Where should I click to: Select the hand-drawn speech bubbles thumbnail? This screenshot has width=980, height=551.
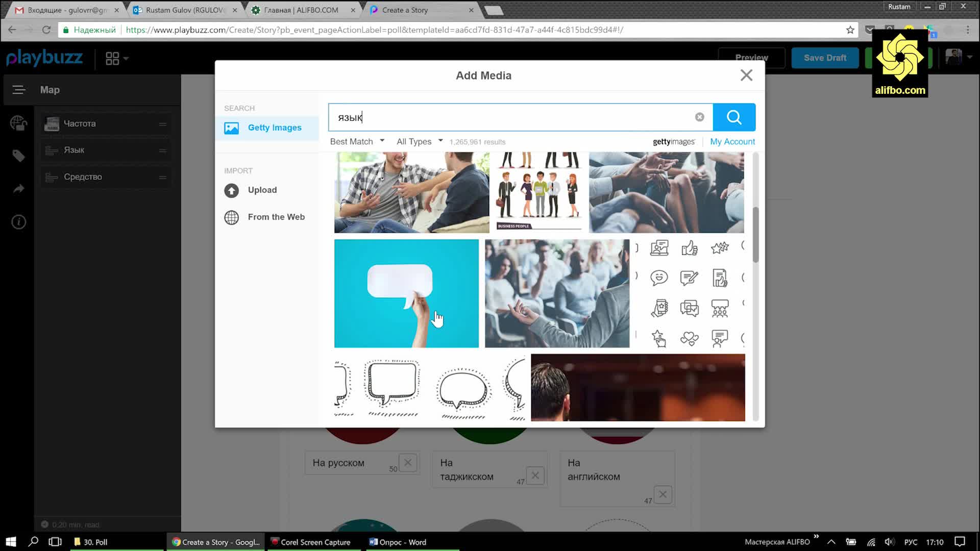pyautogui.click(x=429, y=387)
